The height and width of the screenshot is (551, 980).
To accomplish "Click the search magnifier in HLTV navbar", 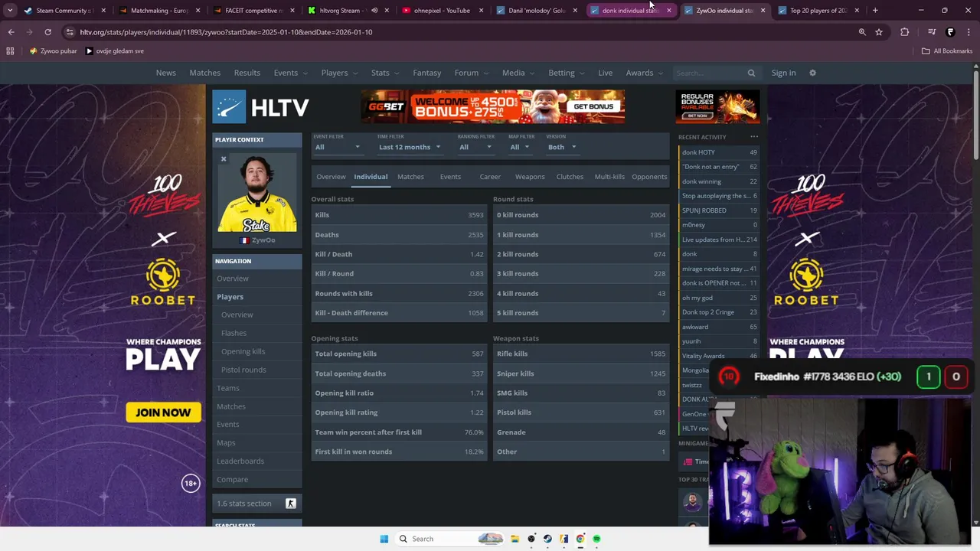I will (751, 73).
